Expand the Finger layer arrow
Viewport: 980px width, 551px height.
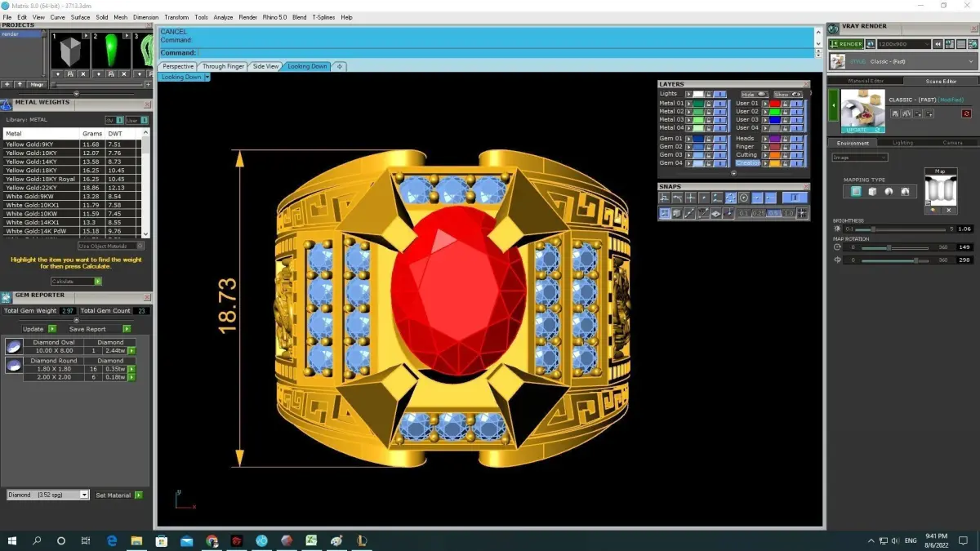click(x=765, y=147)
